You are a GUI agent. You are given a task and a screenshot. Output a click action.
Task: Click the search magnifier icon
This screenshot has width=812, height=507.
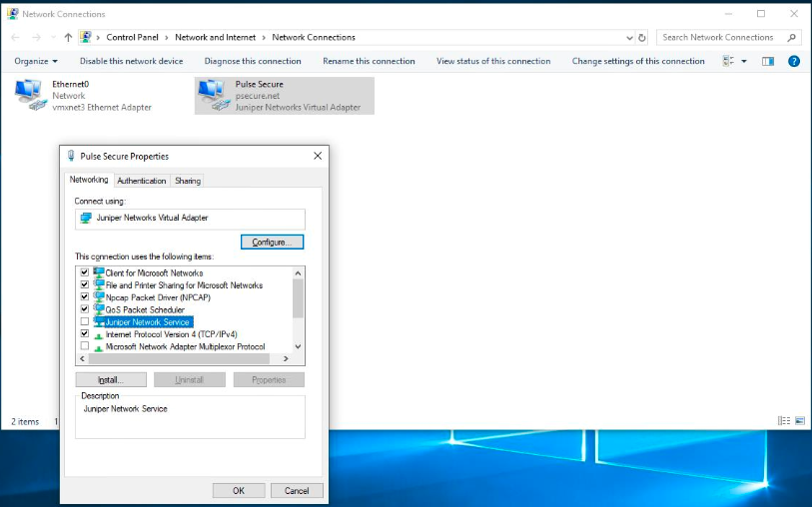[x=792, y=37]
